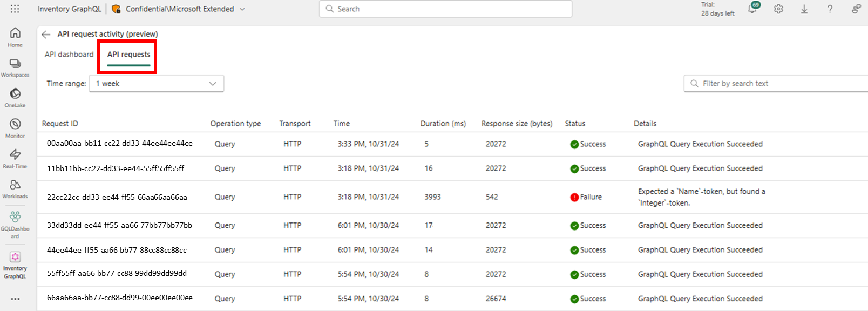Select request 44ee44ee-ff55-aa66-bb77-88cc88cc88cc
Image resolution: width=868 pixels, height=311 pixels.
pos(117,250)
